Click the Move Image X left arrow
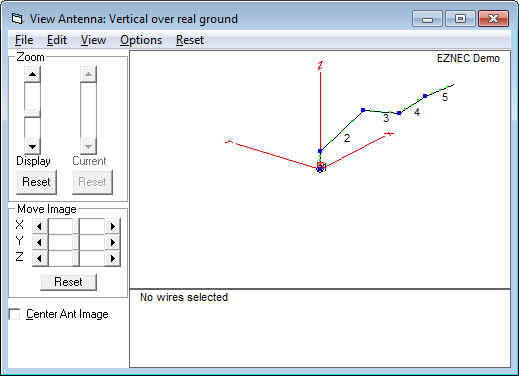519x376 pixels. tap(40, 226)
